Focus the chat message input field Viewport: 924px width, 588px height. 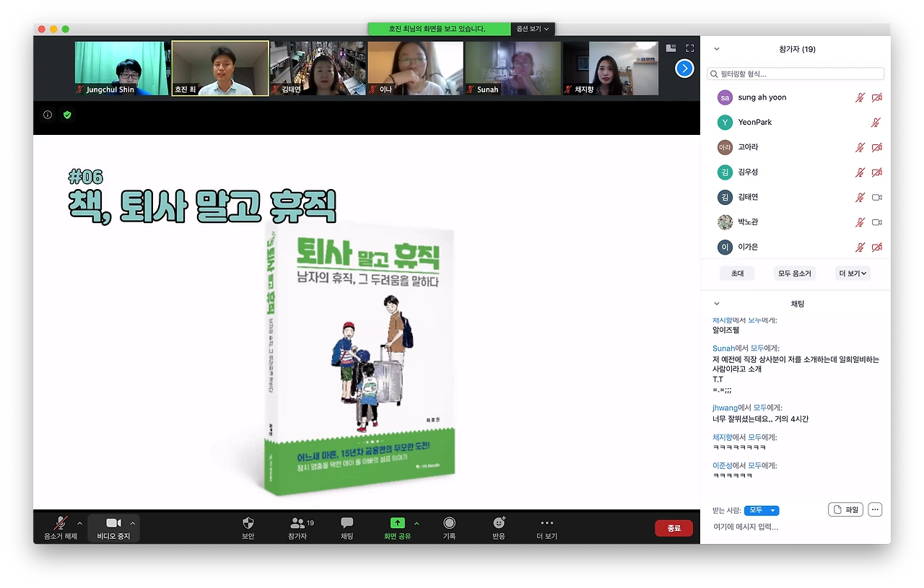(x=794, y=527)
